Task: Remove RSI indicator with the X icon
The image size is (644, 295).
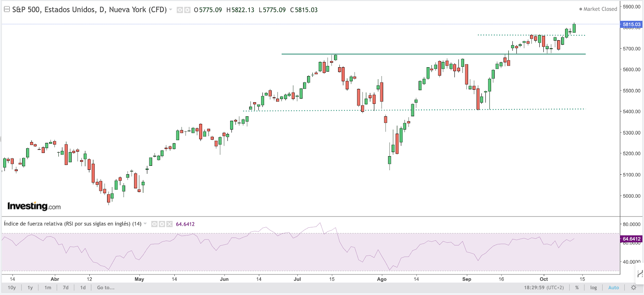Action: pos(169,224)
